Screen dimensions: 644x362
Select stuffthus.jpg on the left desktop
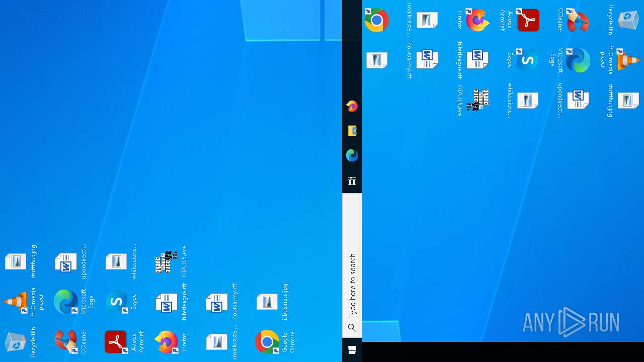(20, 261)
